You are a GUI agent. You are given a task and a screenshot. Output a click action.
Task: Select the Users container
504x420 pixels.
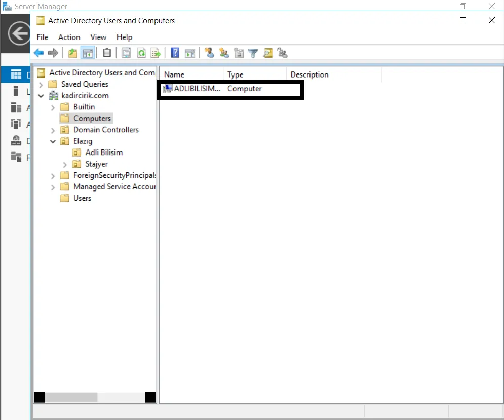coord(82,198)
